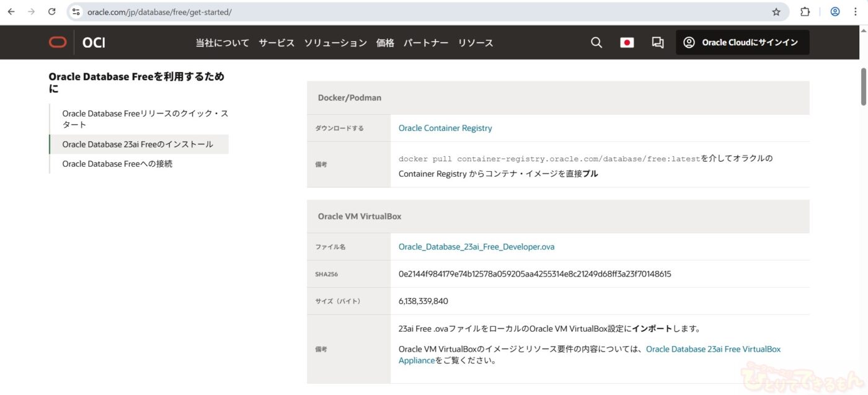Open the Chrome profile avatar
The height and width of the screenshot is (395, 868).
coord(835,12)
